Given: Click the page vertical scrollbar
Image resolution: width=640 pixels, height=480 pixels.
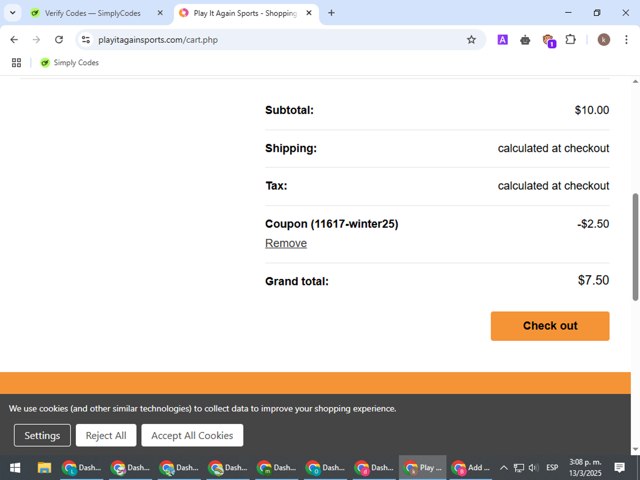Looking at the screenshot, I should click(x=636, y=247).
